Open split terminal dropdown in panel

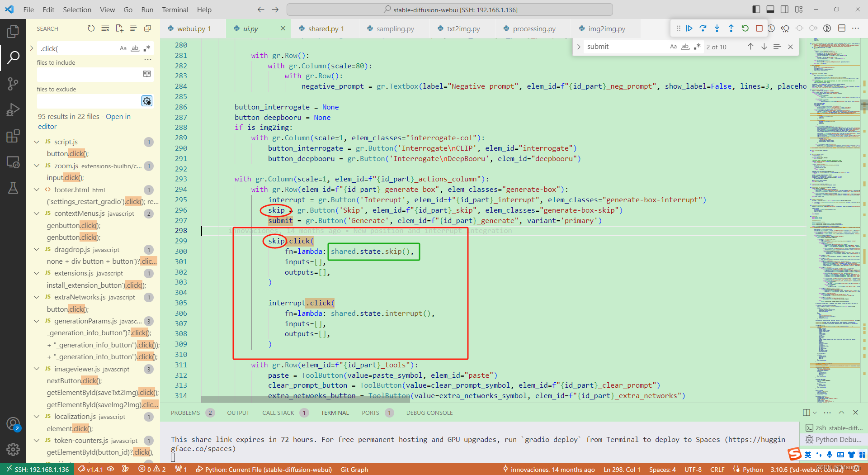coord(815,413)
